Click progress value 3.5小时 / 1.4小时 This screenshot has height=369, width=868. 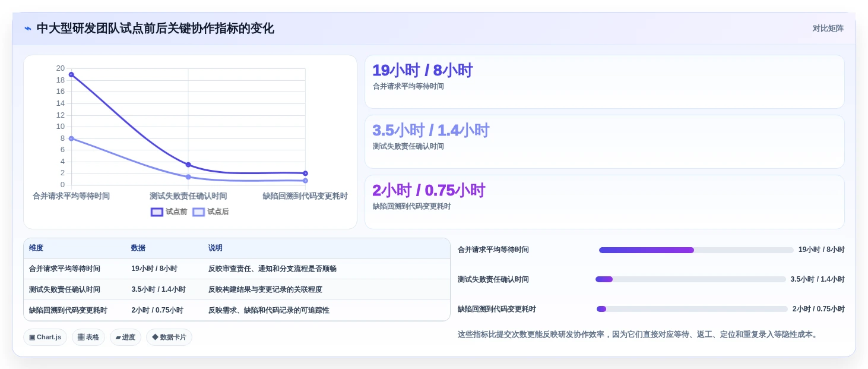pyautogui.click(x=818, y=279)
